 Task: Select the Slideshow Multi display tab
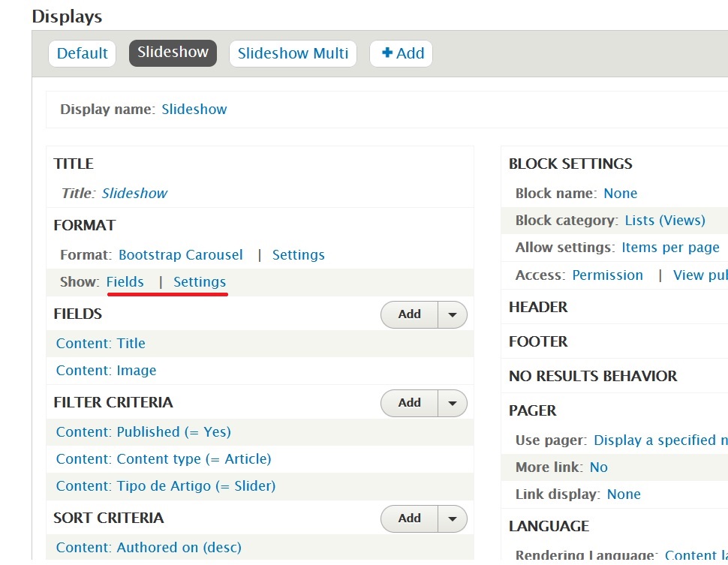[x=293, y=53]
